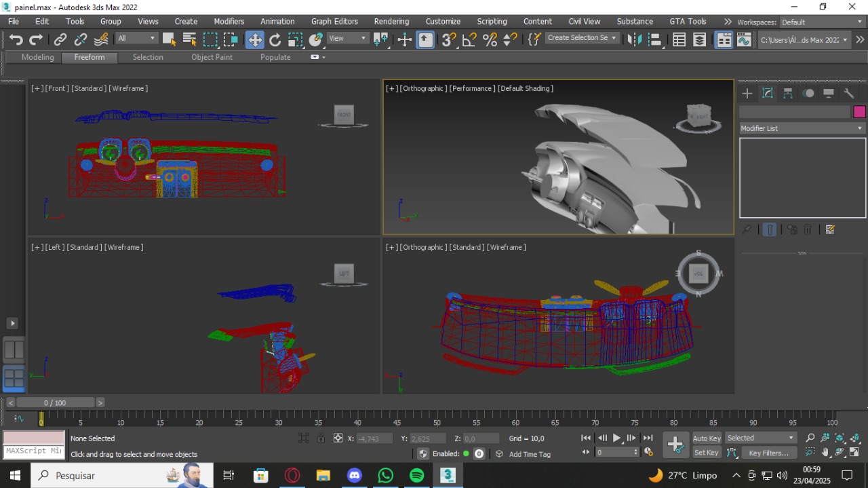Click the large Set Keys plus button
This screenshot has height=488, width=868.
675,445
